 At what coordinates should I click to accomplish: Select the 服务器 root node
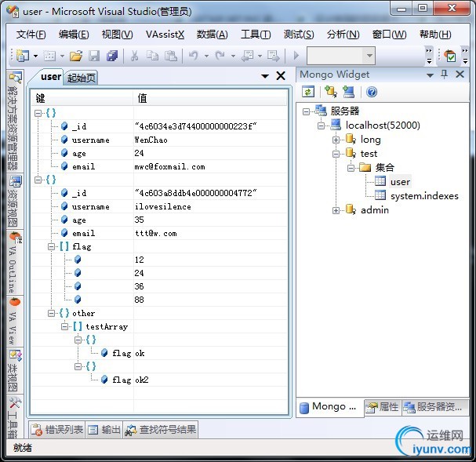click(x=345, y=111)
